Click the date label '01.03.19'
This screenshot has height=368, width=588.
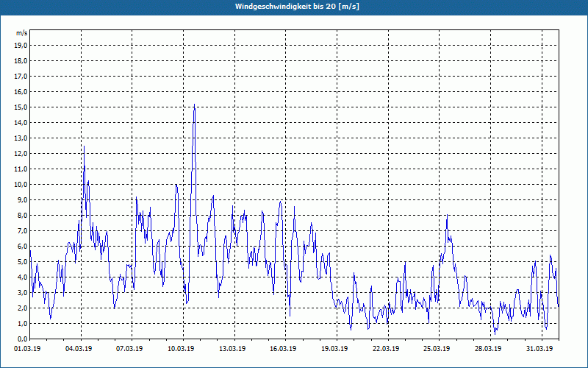tap(27, 349)
